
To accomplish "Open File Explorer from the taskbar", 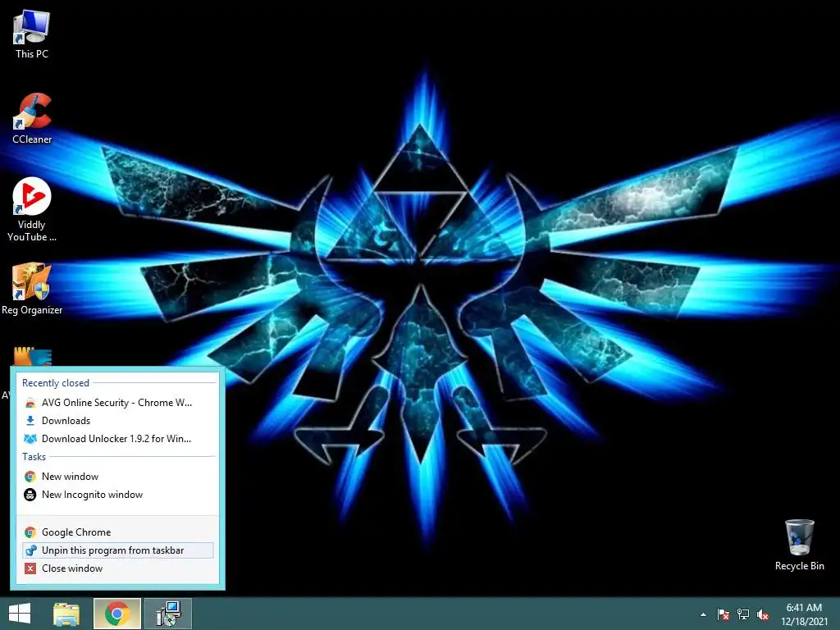I will tap(66, 614).
